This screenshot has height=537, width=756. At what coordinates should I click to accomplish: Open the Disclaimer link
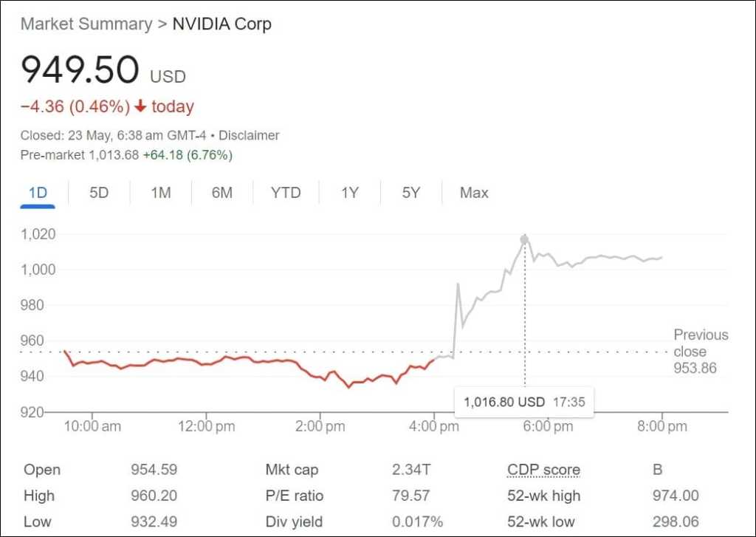250,135
